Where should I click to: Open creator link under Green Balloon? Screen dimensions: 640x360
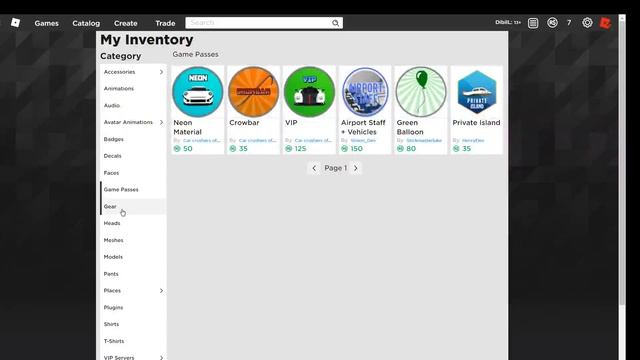coord(424,140)
